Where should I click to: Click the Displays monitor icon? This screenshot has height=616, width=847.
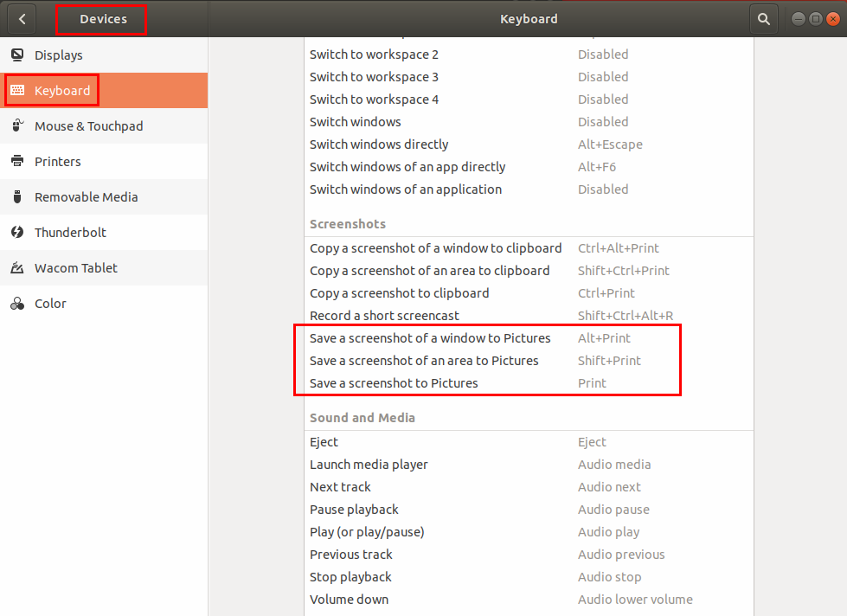[17, 55]
